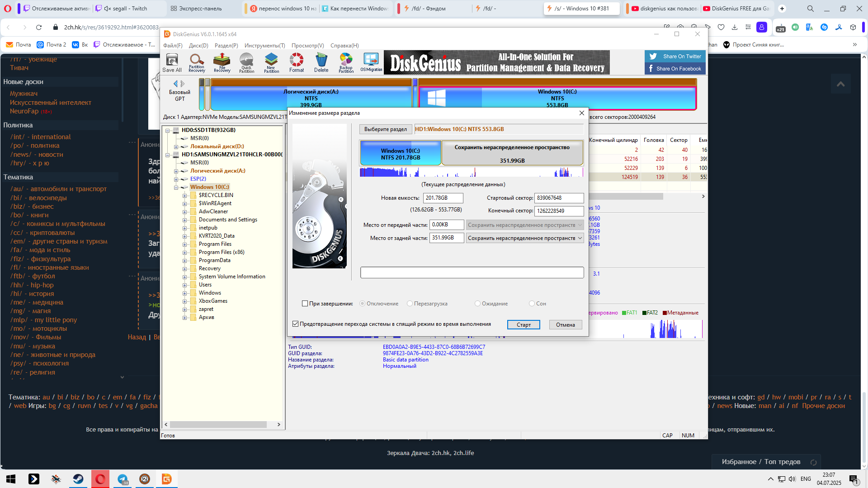Enable the 'При завершении' checkbox
This screenshot has width=868, height=488.
coord(305,304)
